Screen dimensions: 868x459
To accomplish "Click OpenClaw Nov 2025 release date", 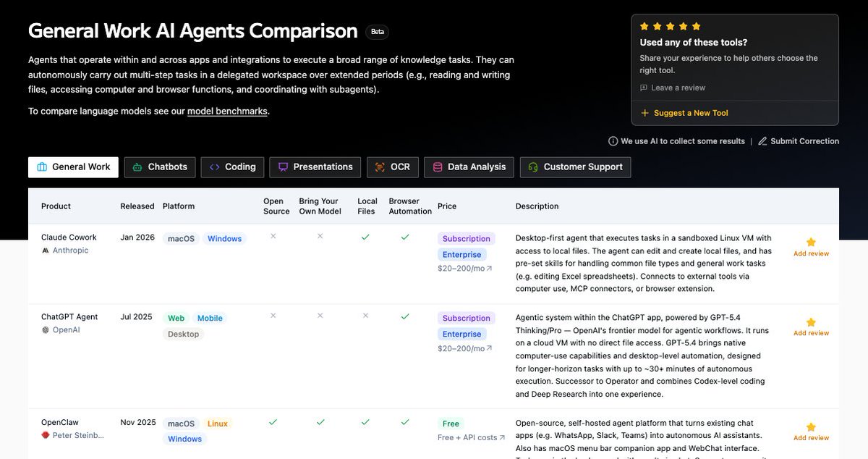I will 138,423.
